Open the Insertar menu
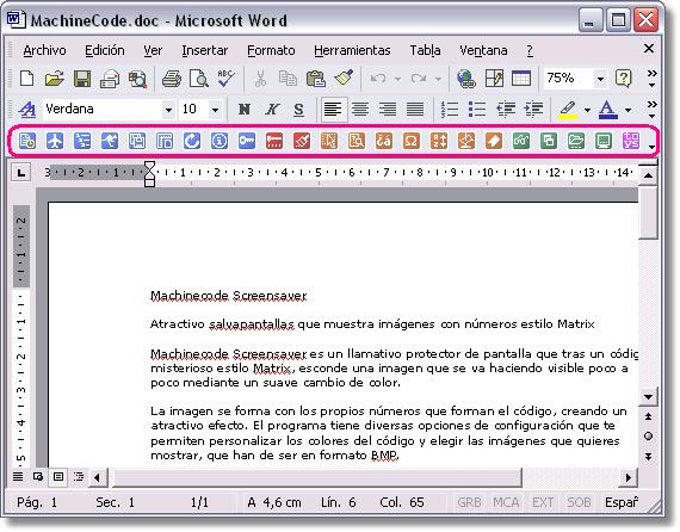The width and height of the screenshot is (680, 532). point(205,50)
